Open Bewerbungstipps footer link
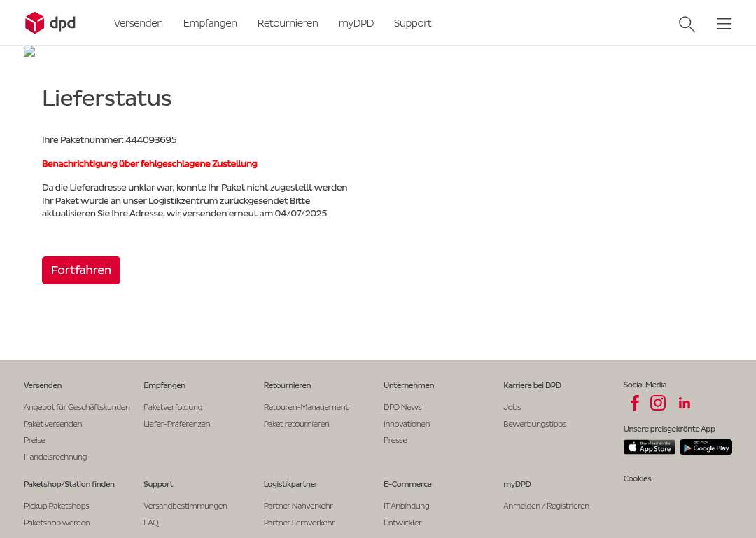The image size is (756, 538). coord(535,424)
